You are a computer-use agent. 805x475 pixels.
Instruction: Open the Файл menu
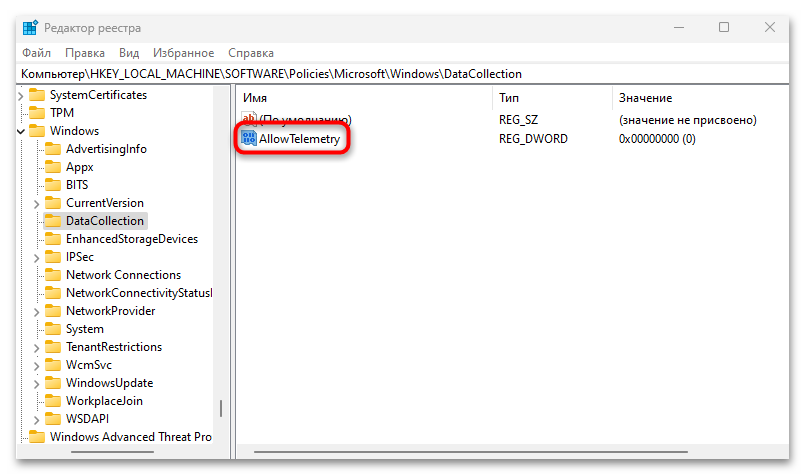36,53
